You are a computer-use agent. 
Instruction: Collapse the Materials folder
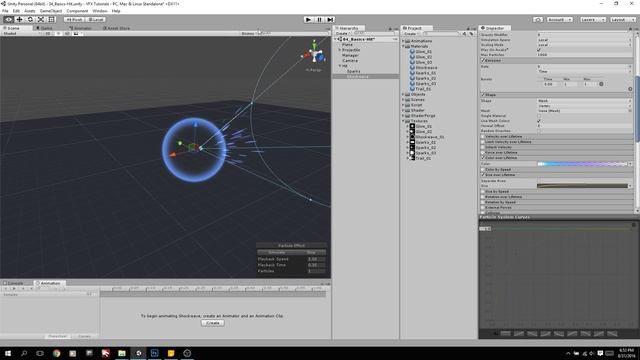point(403,46)
